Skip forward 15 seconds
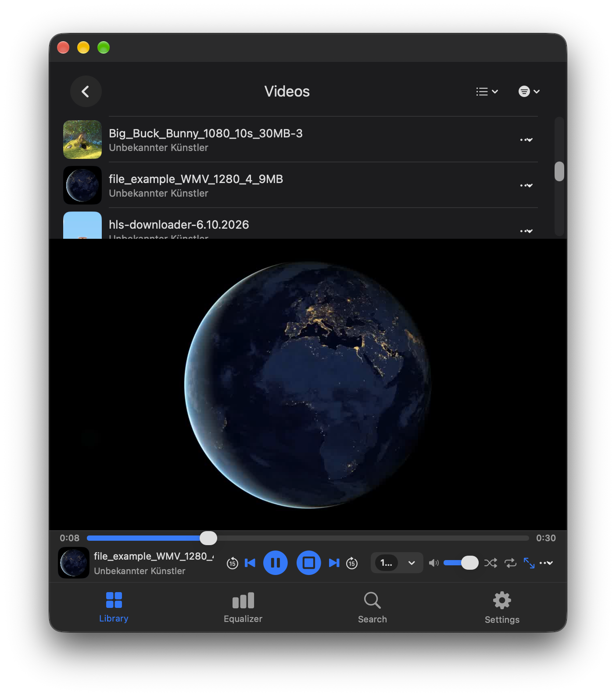This screenshot has height=697, width=616. (x=352, y=563)
